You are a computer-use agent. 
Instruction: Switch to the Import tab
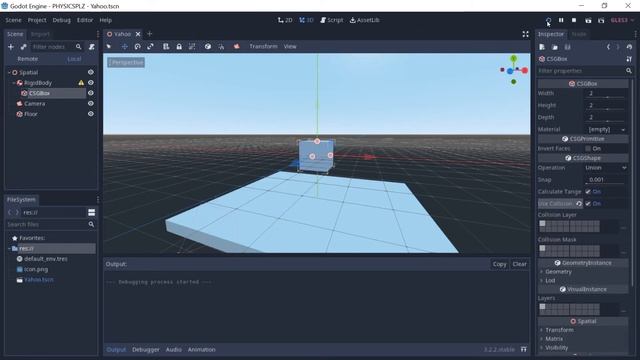pyautogui.click(x=40, y=34)
